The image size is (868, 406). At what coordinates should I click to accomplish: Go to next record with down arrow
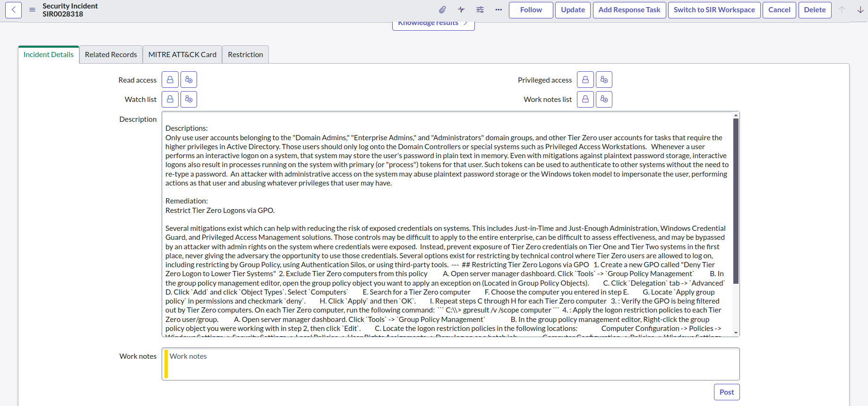point(860,10)
